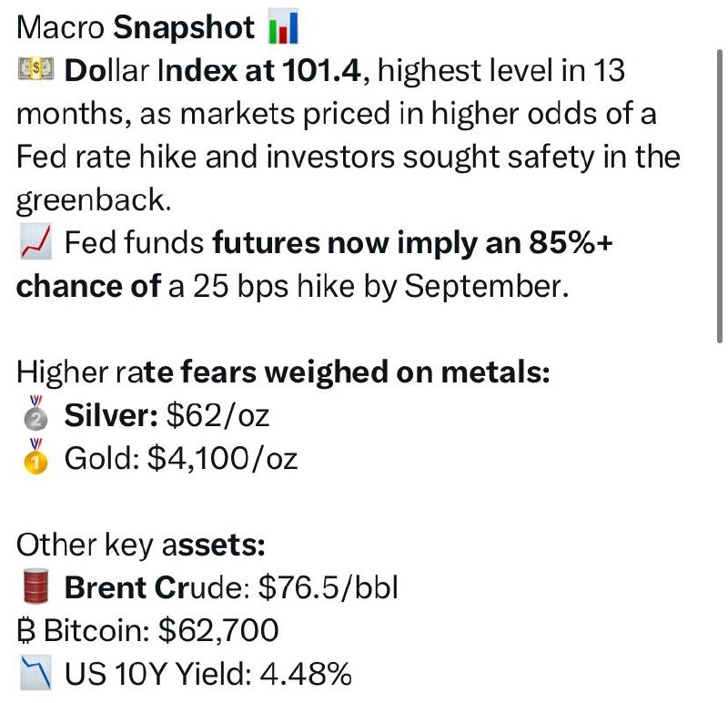Click the Bitcoin: $62,700 price text
Screen dimensions: 728x703
[x=161, y=630]
